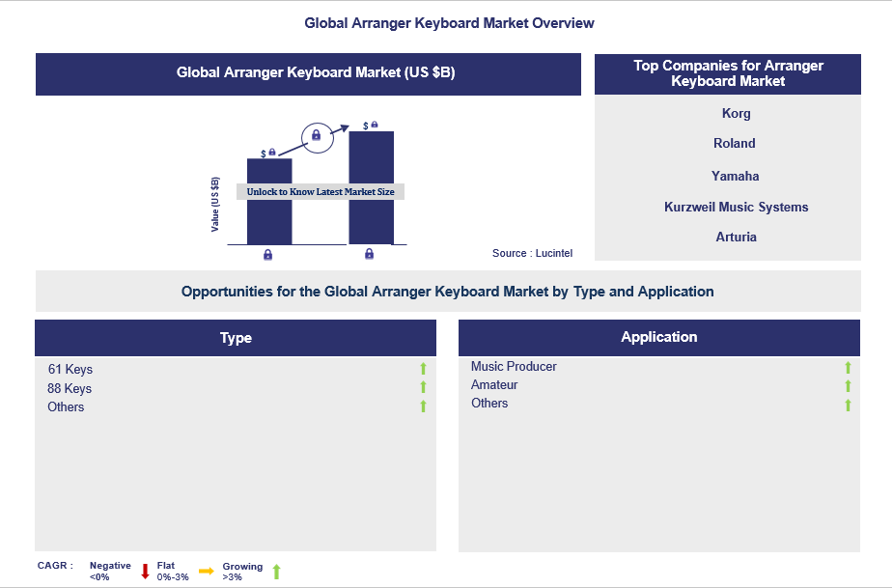893x588 pixels.
Task: Click the Negative <0% legend label
Action: tap(110, 571)
